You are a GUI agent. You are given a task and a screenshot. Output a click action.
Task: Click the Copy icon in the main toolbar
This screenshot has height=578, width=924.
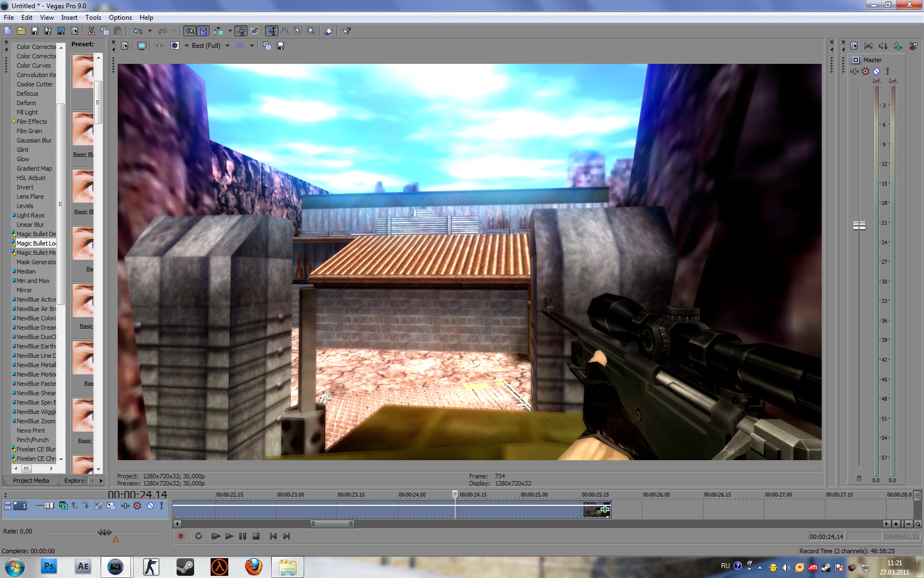pyautogui.click(x=105, y=31)
